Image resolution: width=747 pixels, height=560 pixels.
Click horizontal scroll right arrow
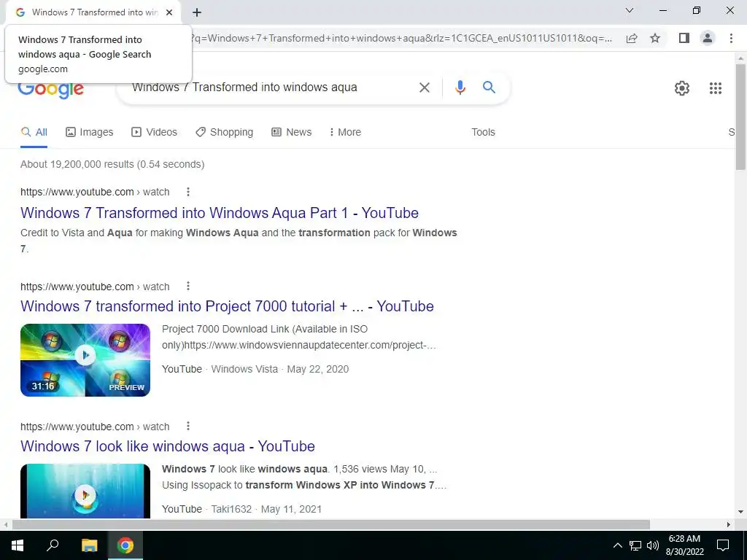(729, 525)
